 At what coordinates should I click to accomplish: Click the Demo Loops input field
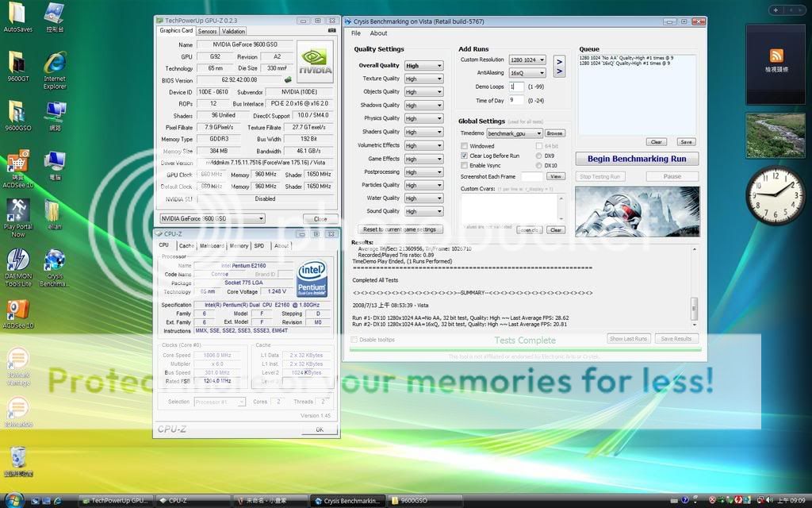(x=515, y=86)
